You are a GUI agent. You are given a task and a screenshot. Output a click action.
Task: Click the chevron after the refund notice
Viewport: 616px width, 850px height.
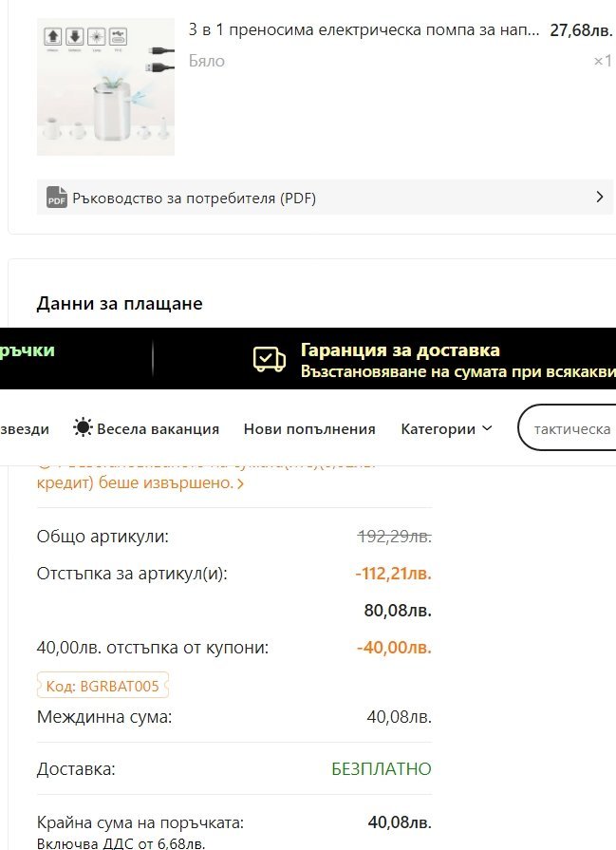click(240, 483)
